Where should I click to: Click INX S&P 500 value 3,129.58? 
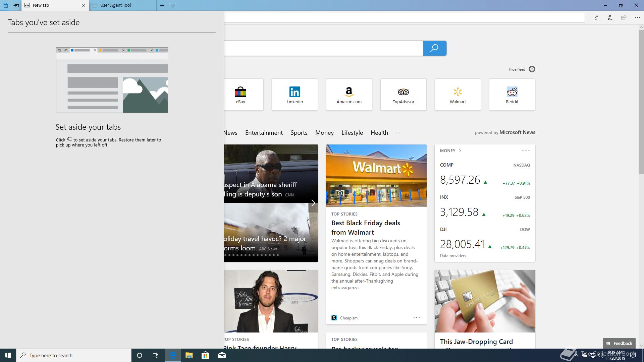459,212
